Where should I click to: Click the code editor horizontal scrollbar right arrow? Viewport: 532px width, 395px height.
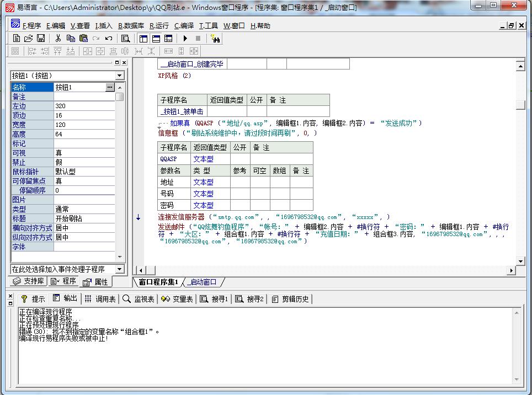512,270
